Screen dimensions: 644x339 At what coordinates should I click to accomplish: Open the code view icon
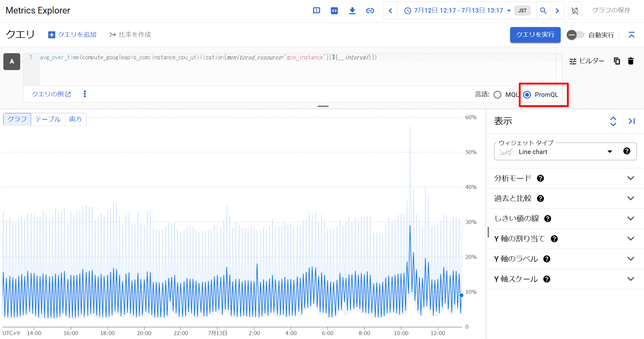click(x=334, y=11)
